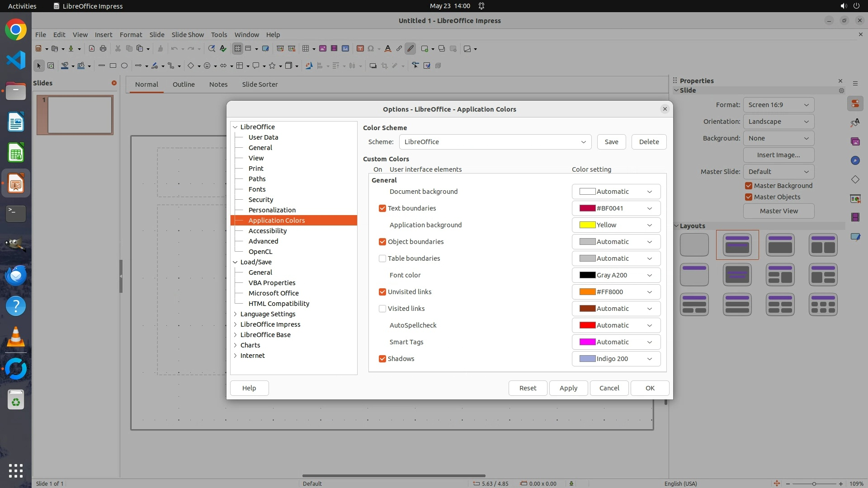Open the Slide Show menu
This screenshot has height=488, width=868.
188,35
